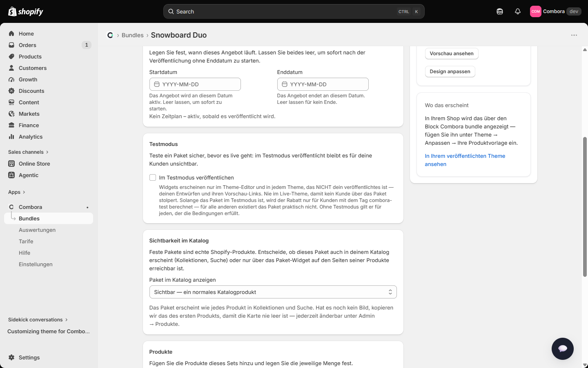Click the Vorschau ansehen button

click(452, 54)
